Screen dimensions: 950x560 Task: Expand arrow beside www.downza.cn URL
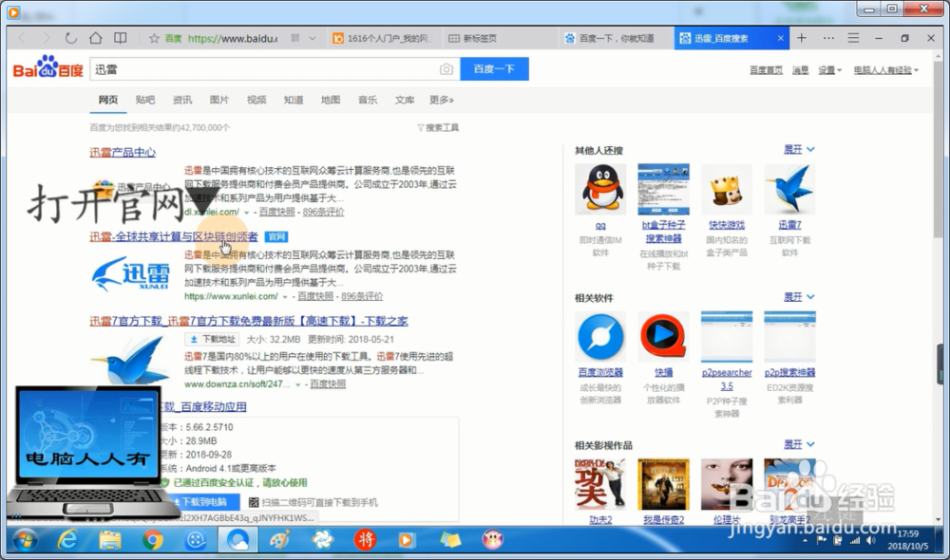pyautogui.click(x=297, y=385)
